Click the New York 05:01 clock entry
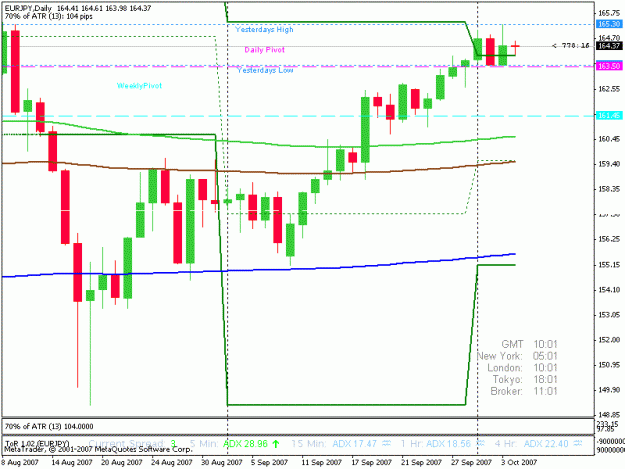Screen dimensions: 625x469 pos(517,356)
